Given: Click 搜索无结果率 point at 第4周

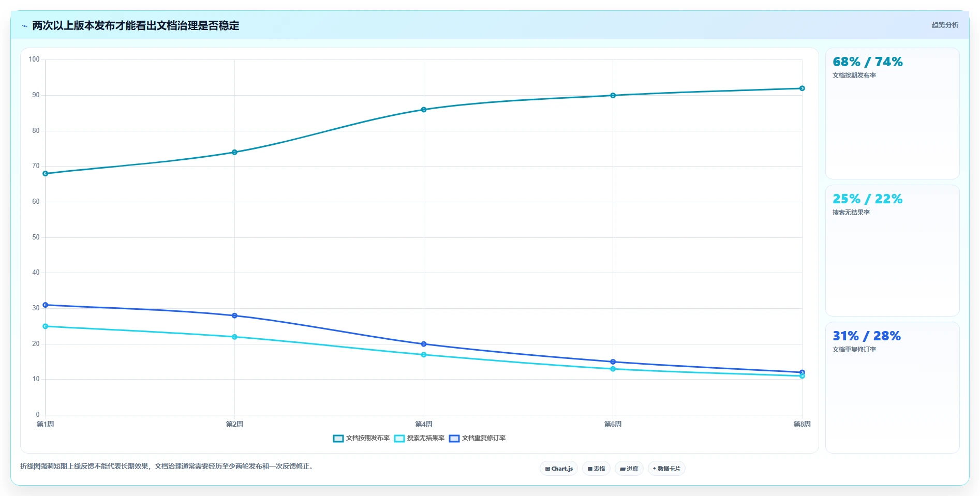Looking at the screenshot, I should click(424, 355).
